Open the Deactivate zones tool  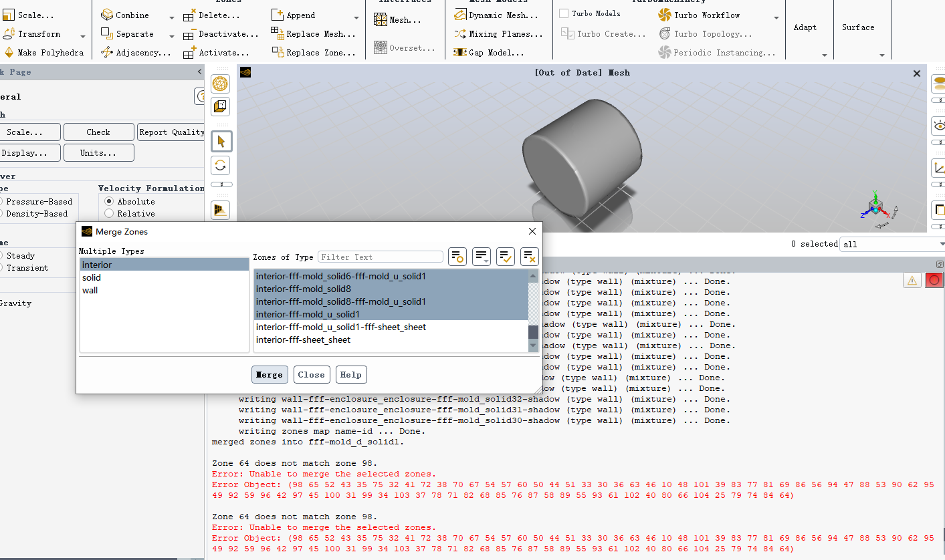tap(221, 34)
